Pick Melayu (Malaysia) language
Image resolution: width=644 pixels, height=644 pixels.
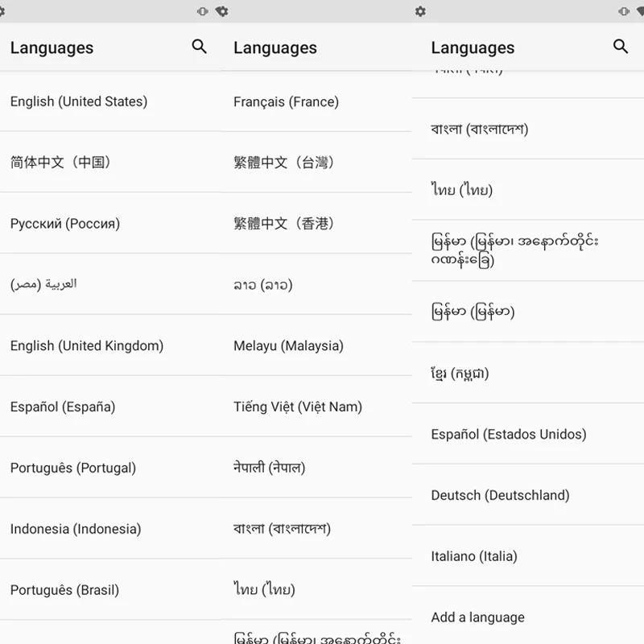(316, 345)
